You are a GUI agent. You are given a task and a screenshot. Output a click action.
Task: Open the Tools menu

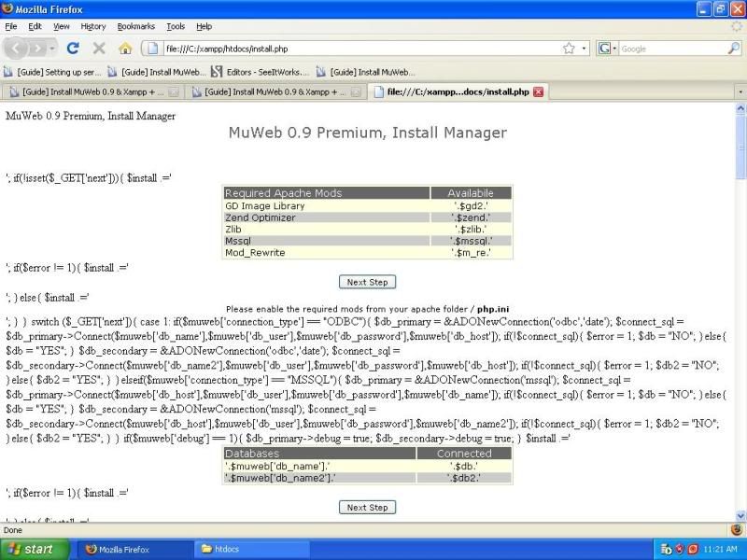176,26
